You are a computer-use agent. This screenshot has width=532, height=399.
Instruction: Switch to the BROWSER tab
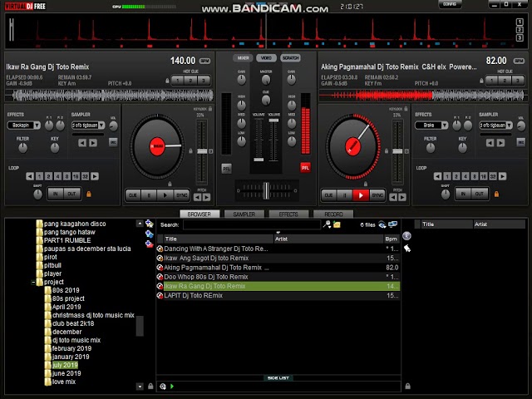(199, 214)
